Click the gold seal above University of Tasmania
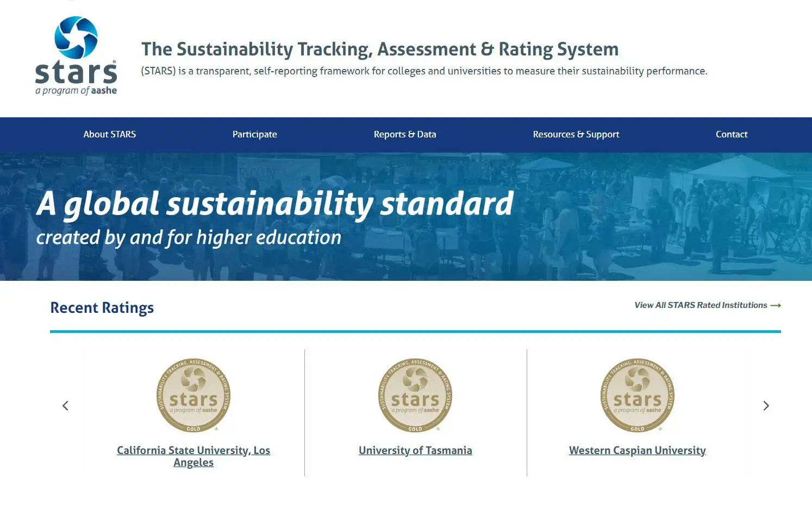Image resolution: width=812 pixels, height=510 pixels. [415, 395]
